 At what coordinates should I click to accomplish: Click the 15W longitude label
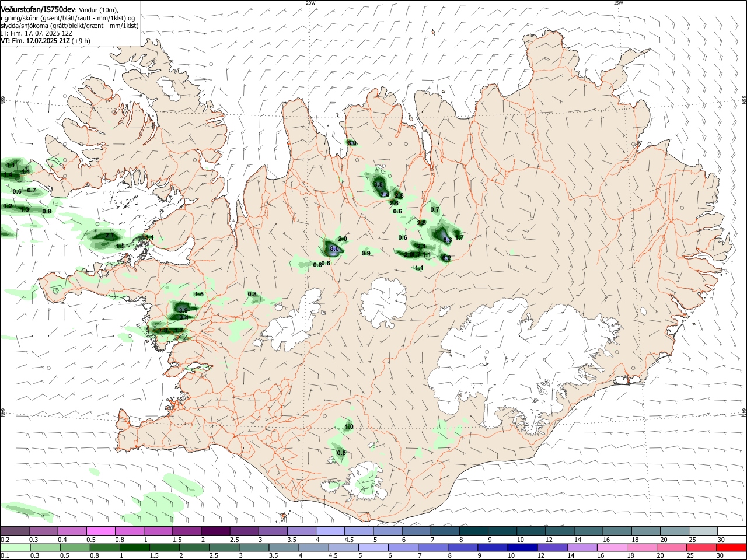(x=618, y=3)
